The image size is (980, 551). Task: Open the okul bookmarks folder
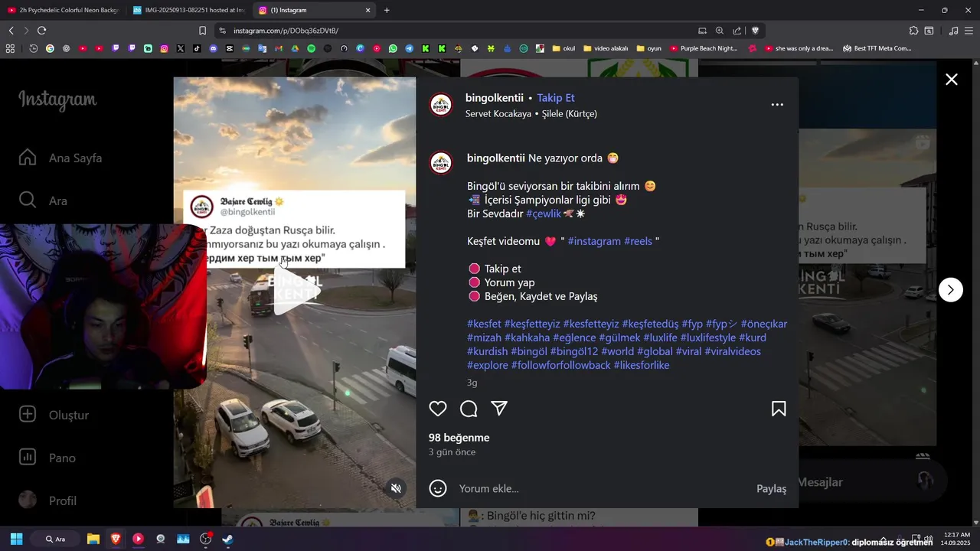tap(563, 48)
